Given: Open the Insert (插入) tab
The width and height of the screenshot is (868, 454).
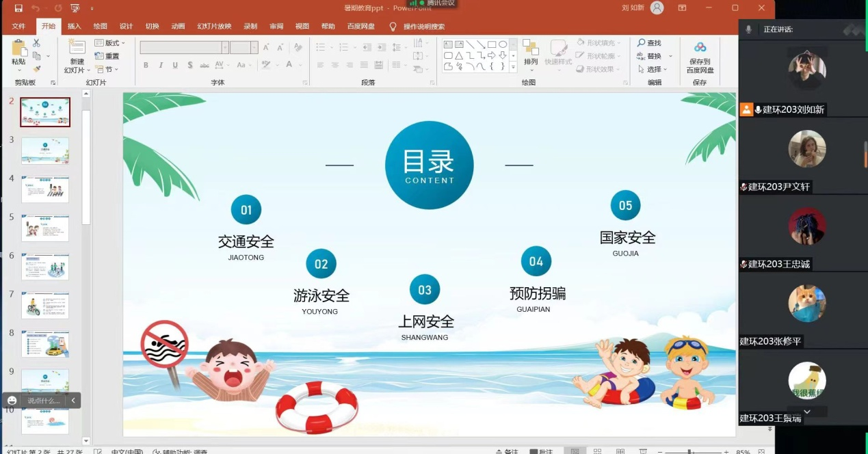Looking at the screenshot, I should [x=74, y=26].
